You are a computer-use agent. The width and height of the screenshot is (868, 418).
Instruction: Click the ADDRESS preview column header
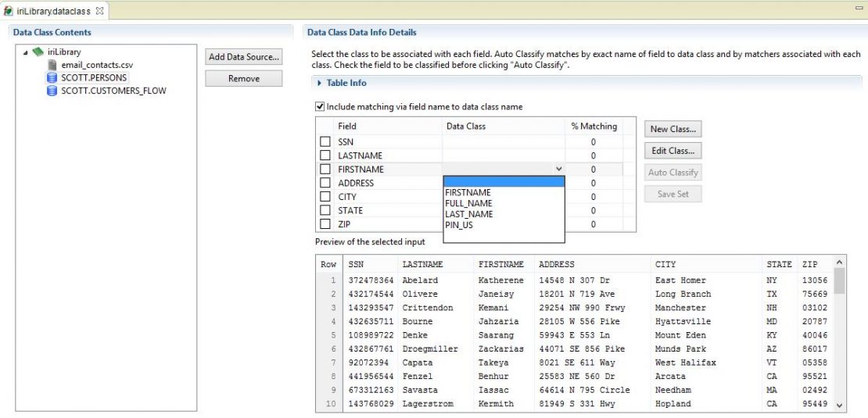click(x=592, y=264)
